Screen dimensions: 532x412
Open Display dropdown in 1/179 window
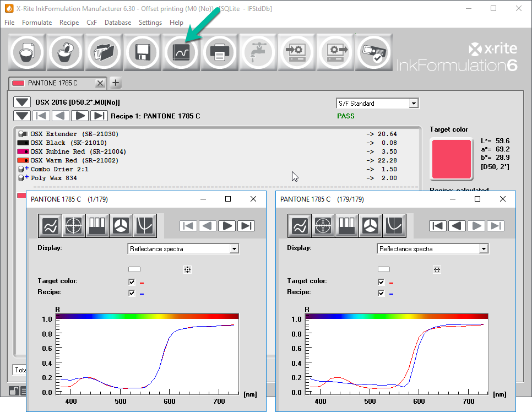(234, 249)
